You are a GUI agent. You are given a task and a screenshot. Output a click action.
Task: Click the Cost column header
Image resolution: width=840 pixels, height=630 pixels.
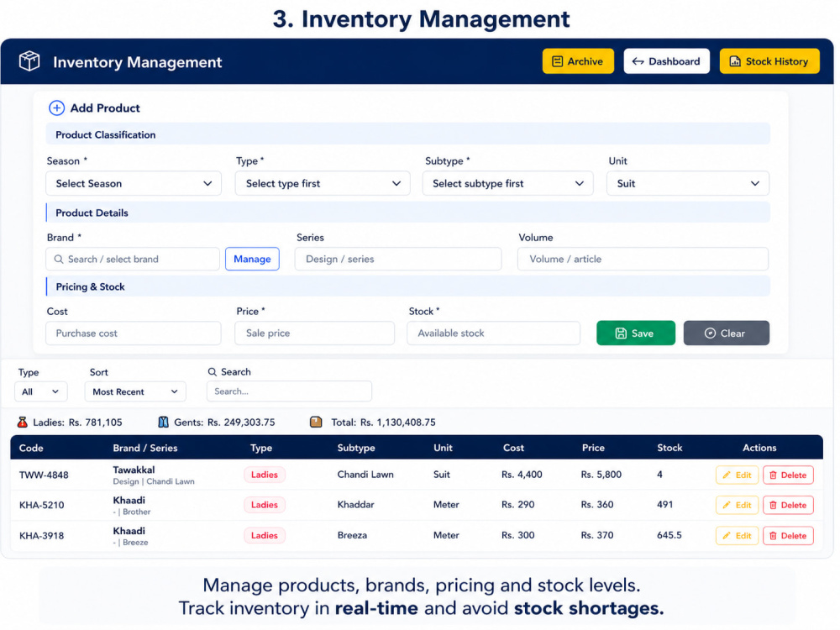coord(514,448)
